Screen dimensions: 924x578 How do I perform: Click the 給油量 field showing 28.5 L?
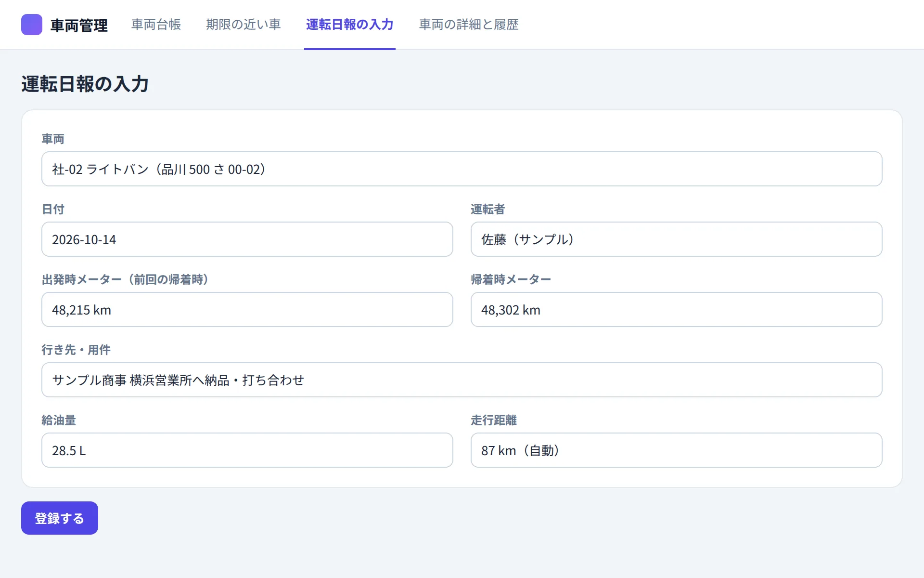pos(247,450)
